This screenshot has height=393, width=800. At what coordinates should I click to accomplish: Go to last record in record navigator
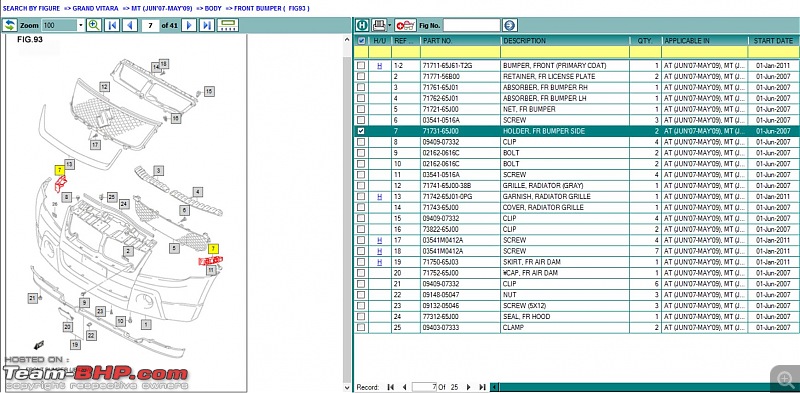click(482, 387)
